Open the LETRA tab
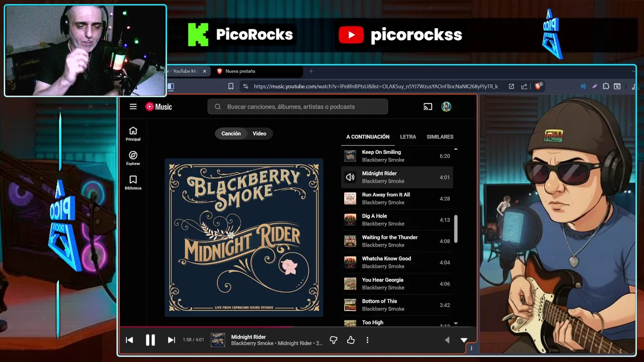This screenshot has width=644, height=362. (x=408, y=137)
